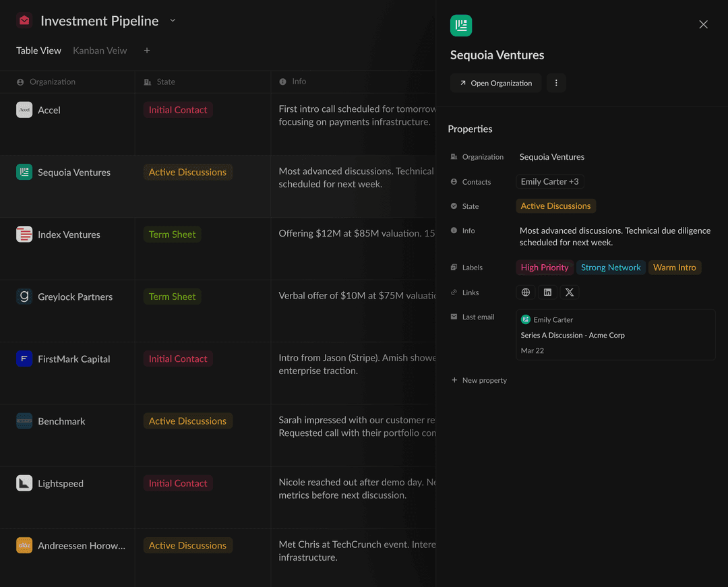Click Benchmark's Sarah impressed info text
This screenshot has width=728, height=587.
pos(357,427)
